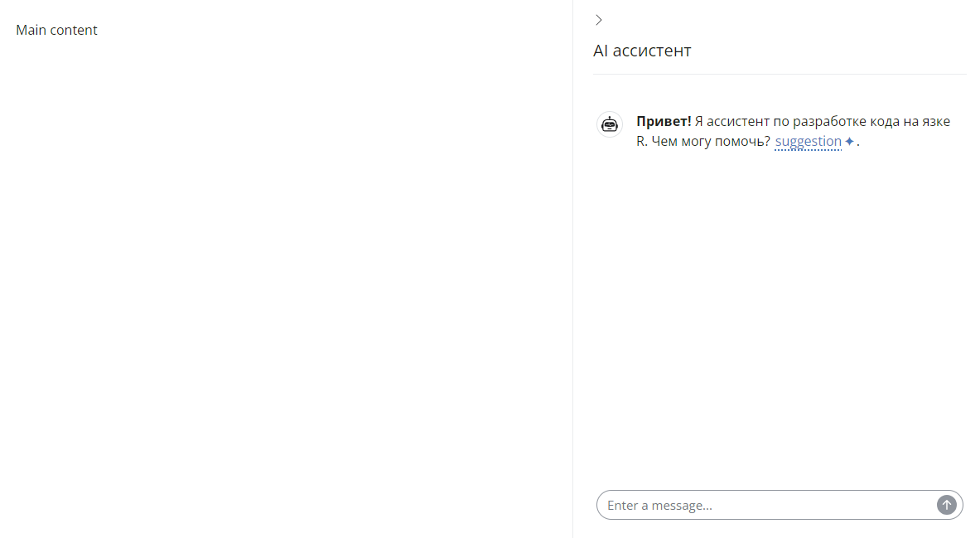This screenshot has height=538, width=980.
Task: Focus the Enter a message input field
Action: (766, 505)
